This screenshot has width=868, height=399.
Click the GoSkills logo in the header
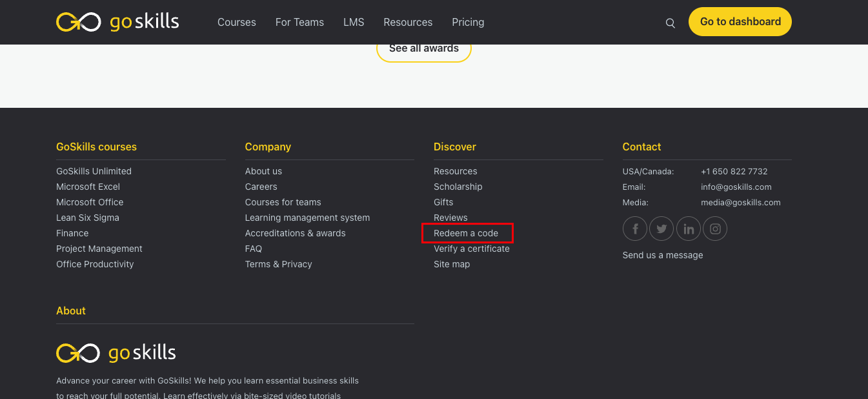coord(117,22)
